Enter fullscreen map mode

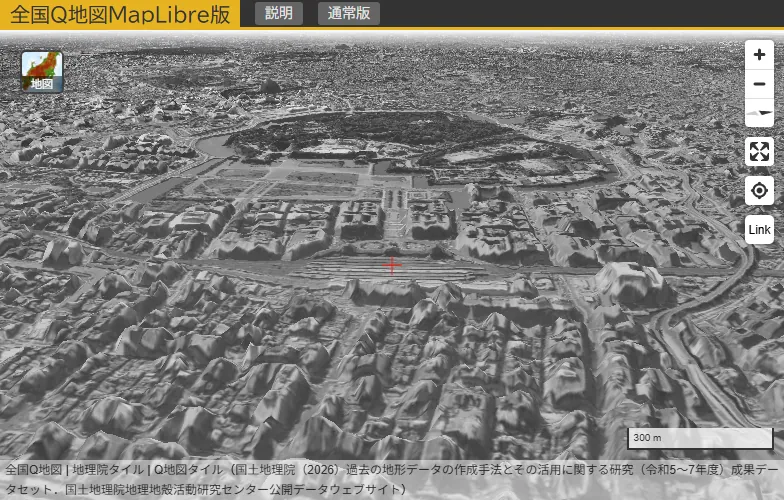coord(759,152)
